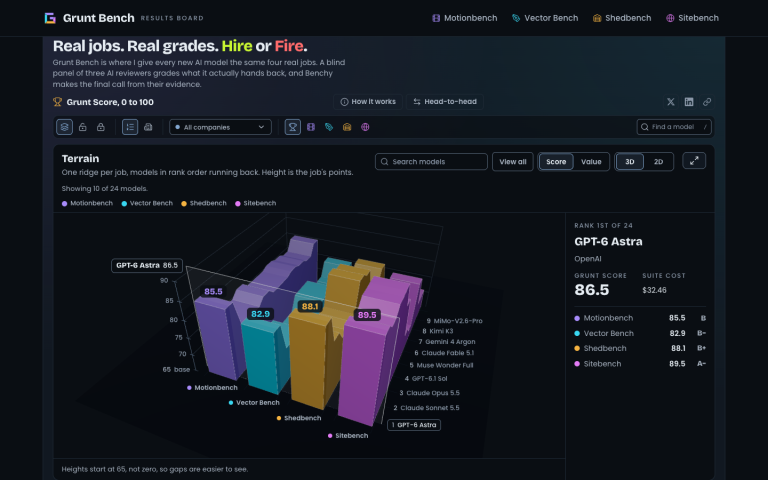The height and width of the screenshot is (480, 768).
Task: Select the teal Vector Bench tag icon
Action: (329, 127)
